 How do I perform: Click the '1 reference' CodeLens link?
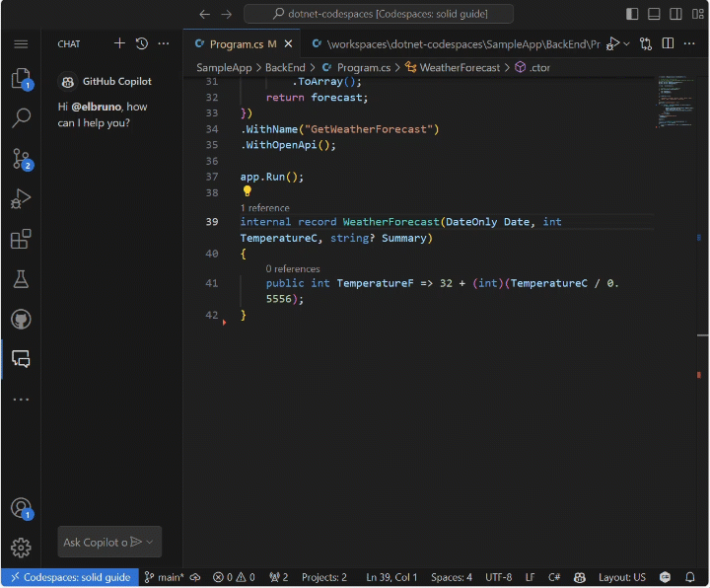tap(264, 208)
